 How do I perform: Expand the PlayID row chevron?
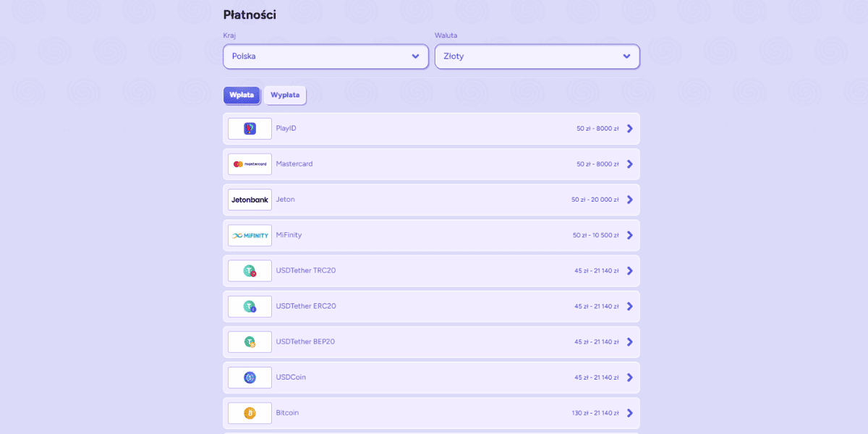630,129
